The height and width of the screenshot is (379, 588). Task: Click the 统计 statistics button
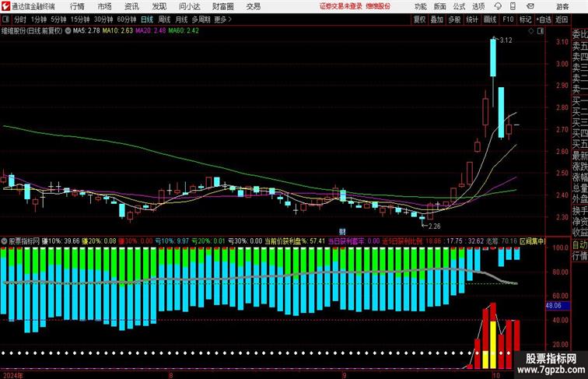point(472,19)
